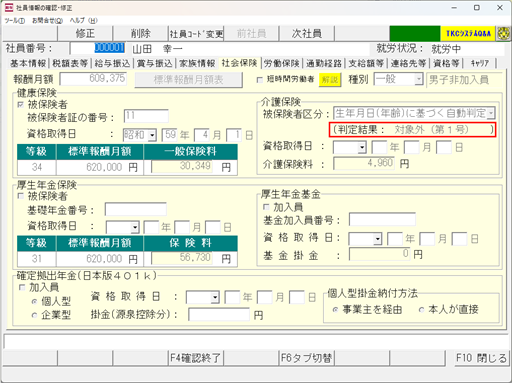Click the 厚生年金 保険料 value 56,730
512x383 pixels.
click(181, 258)
